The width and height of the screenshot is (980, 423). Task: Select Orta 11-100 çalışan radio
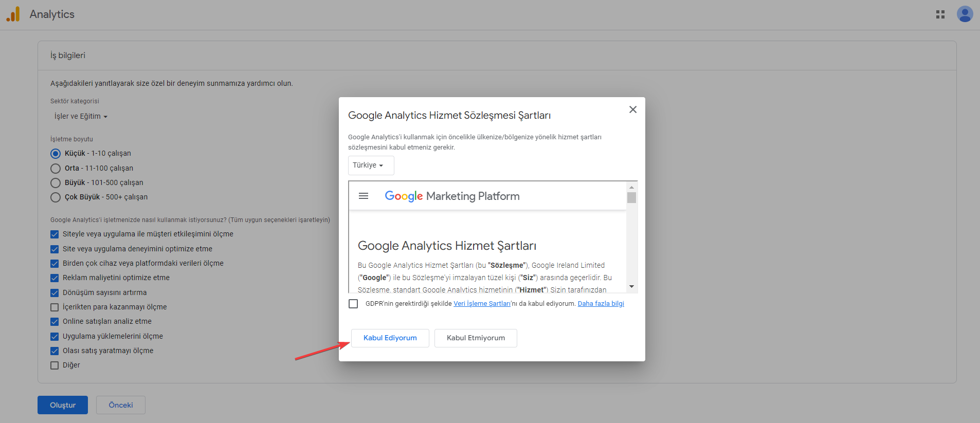pos(56,169)
